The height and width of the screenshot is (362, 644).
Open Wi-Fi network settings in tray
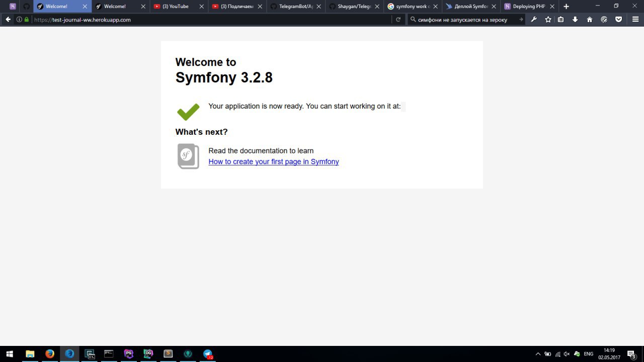(557, 354)
